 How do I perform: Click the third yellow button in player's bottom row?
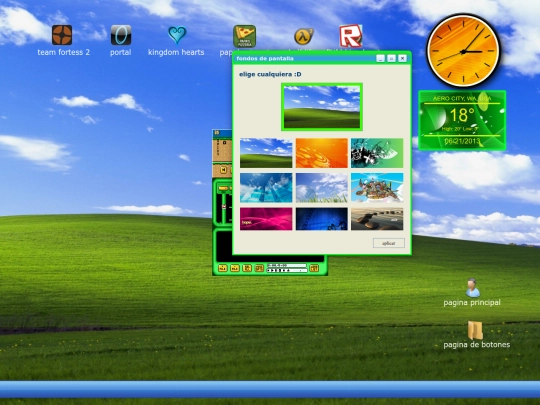[x=247, y=268]
